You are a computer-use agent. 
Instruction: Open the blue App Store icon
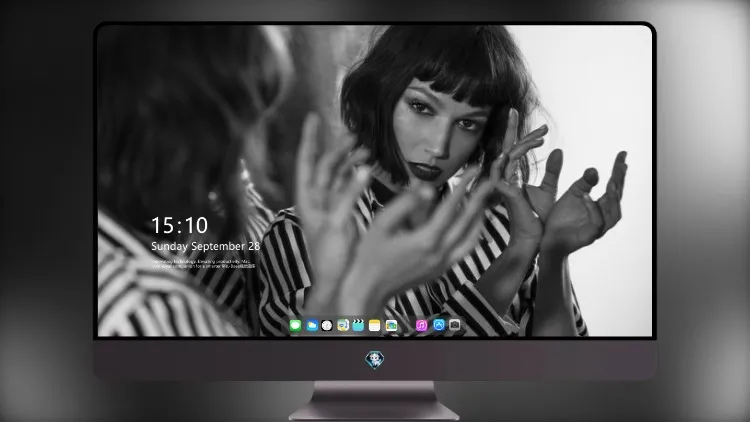pyautogui.click(x=439, y=325)
